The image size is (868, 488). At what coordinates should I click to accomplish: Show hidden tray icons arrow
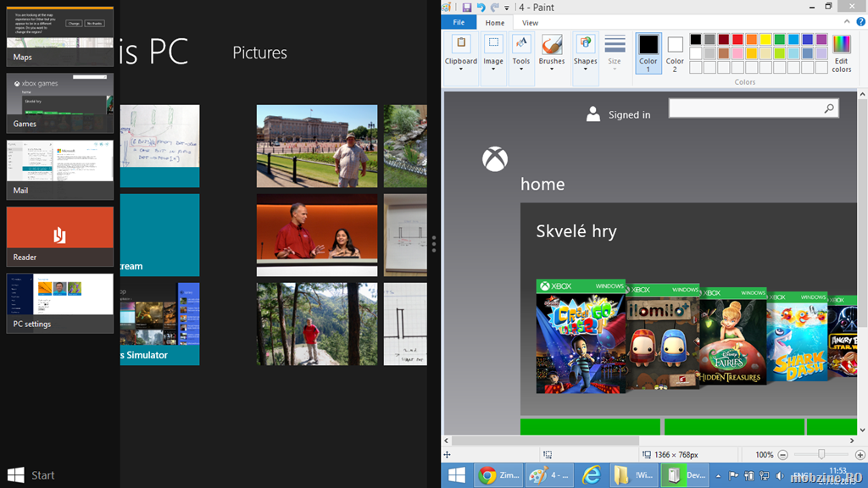(718, 476)
